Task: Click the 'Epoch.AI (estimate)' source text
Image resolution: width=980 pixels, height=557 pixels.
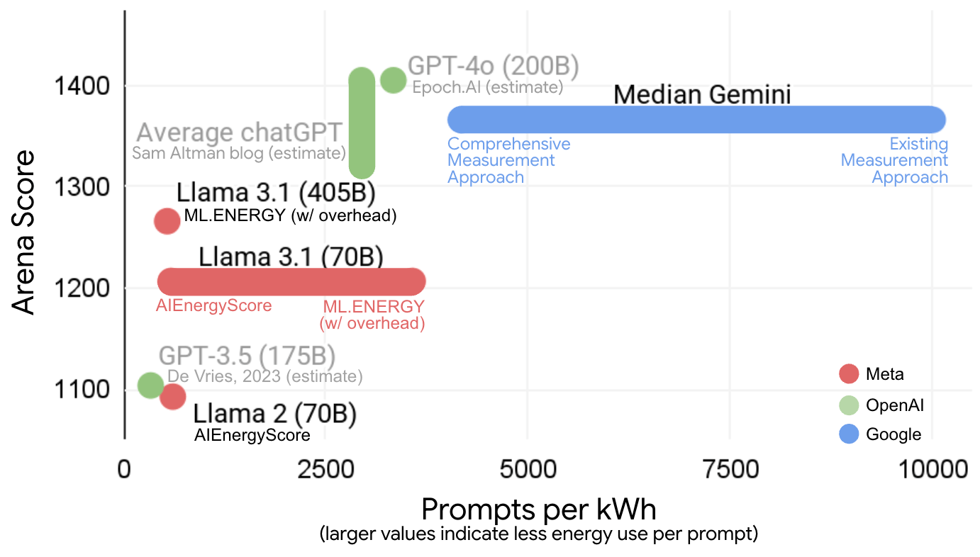Action: pos(487,87)
